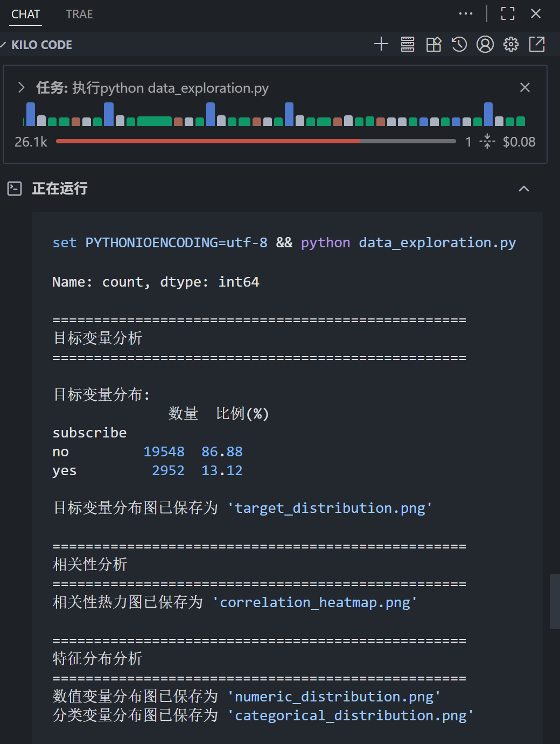Open the Kilo Code marketplace
Viewport: 560px width, 744px height.
pos(433,44)
